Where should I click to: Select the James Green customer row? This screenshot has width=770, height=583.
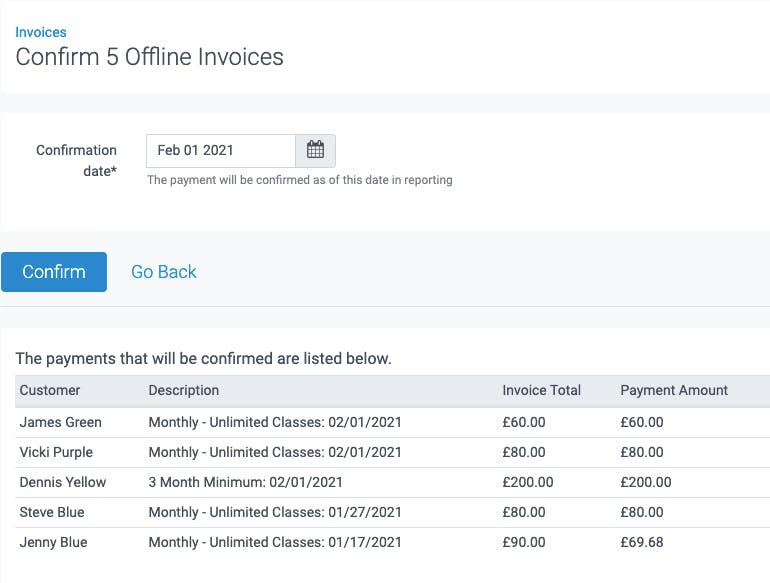pyautogui.click(x=392, y=422)
